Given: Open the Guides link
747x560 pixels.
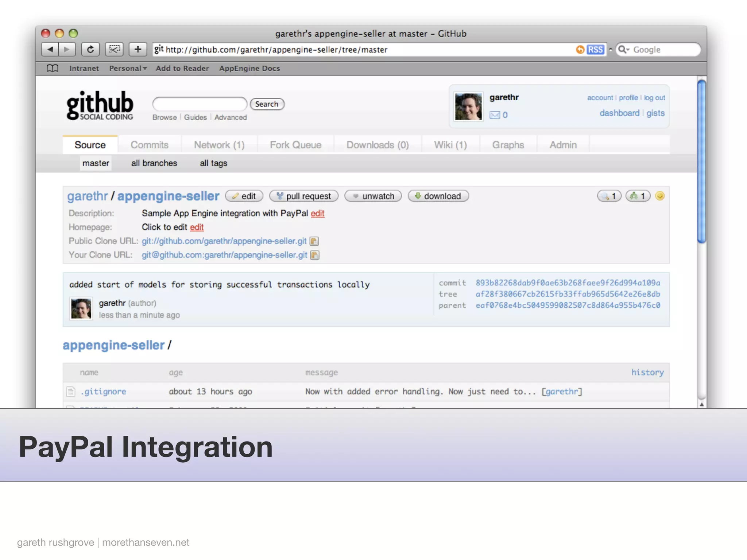Looking at the screenshot, I should pos(195,117).
